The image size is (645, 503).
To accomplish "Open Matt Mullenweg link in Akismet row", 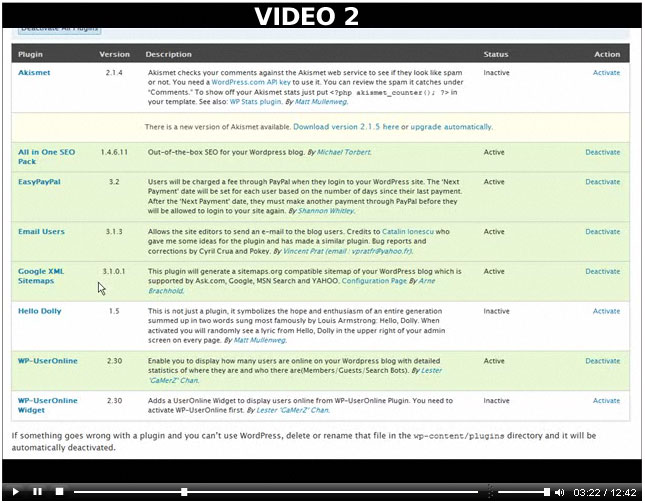I will tap(321, 102).
